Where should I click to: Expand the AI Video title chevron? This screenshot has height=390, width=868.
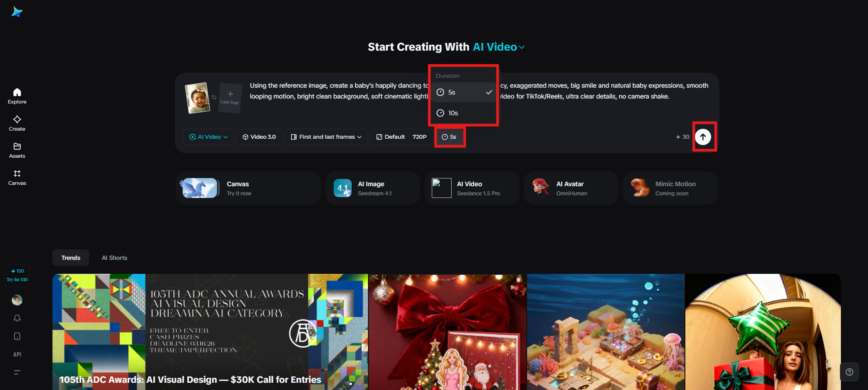click(x=522, y=47)
